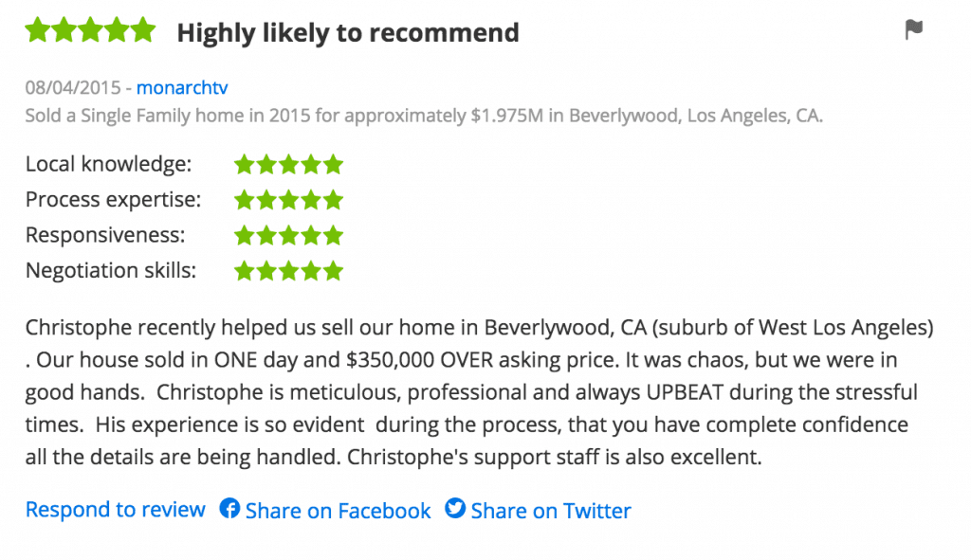971x560 pixels.
Task: Click the Negotiation skills label
Action: (110, 271)
